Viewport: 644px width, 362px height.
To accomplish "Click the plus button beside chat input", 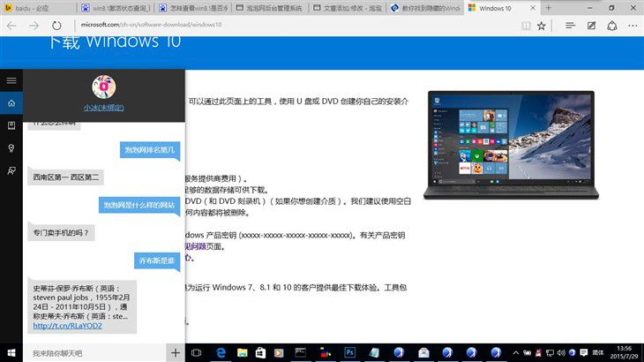I will 176,352.
